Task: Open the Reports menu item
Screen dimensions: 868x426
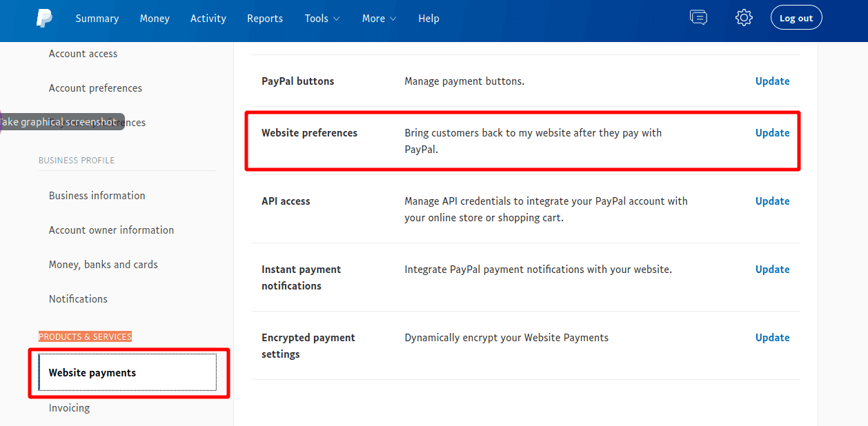Action: [x=265, y=19]
